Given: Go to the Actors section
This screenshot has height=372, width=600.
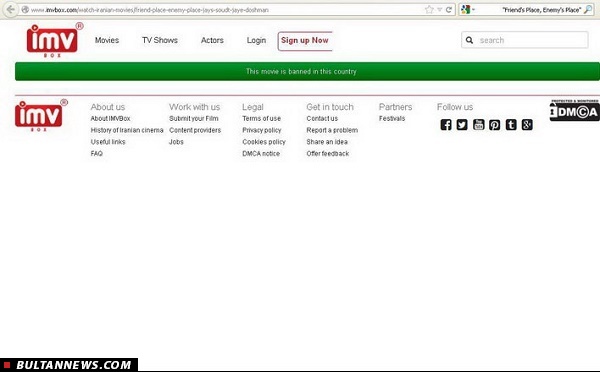Looking at the screenshot, I should coord(212,40).
